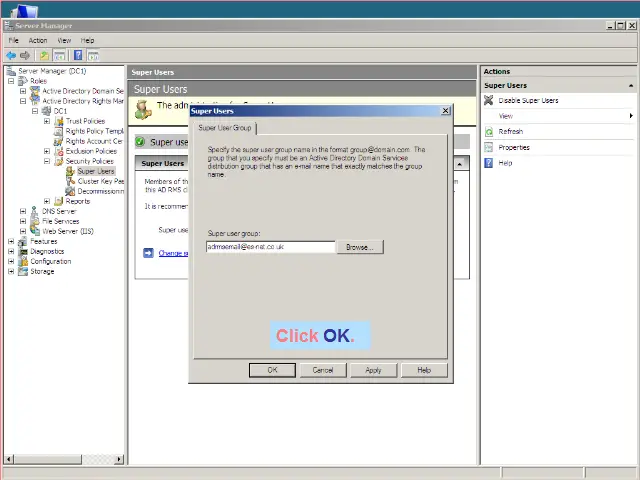Collapse the Super Users actions section arrow
The image size is (640, 480).
(631, 86)
